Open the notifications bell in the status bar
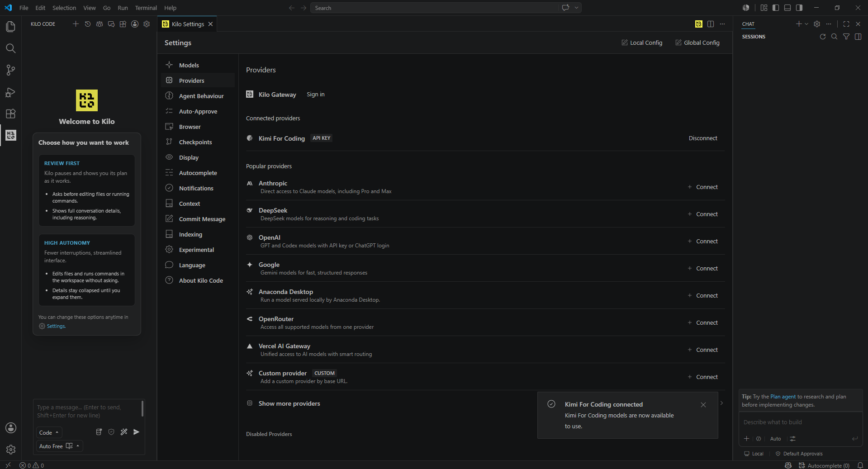Viewport: 868px width, 469px height. (860, 465)
